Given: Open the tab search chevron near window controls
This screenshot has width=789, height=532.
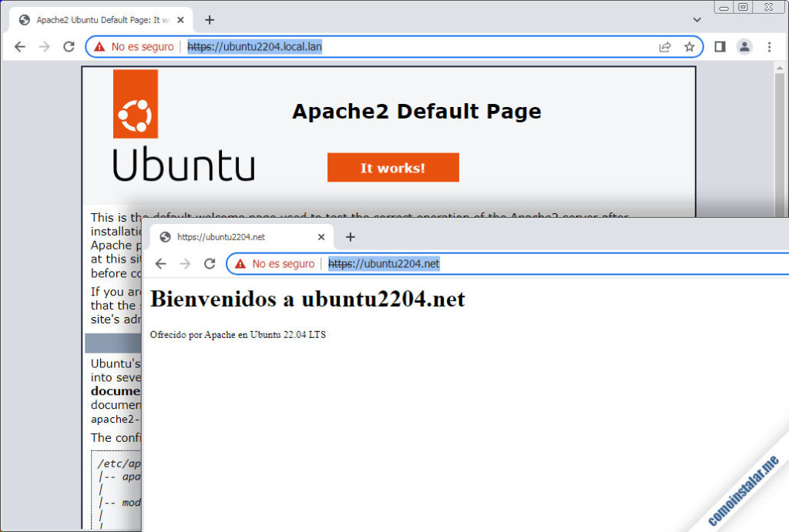Looking at the screenshot, I should [x=697, y=19].
